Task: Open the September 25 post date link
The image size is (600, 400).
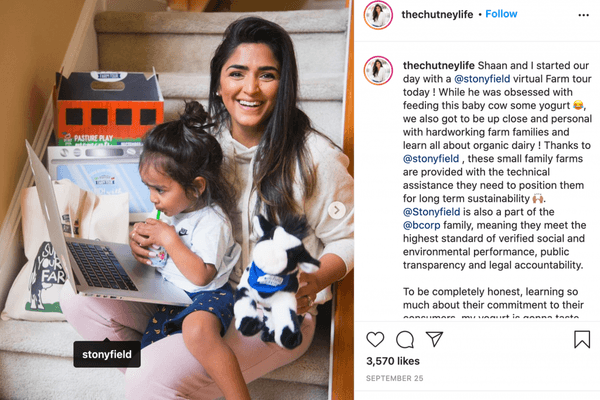Action: point(395,378)
